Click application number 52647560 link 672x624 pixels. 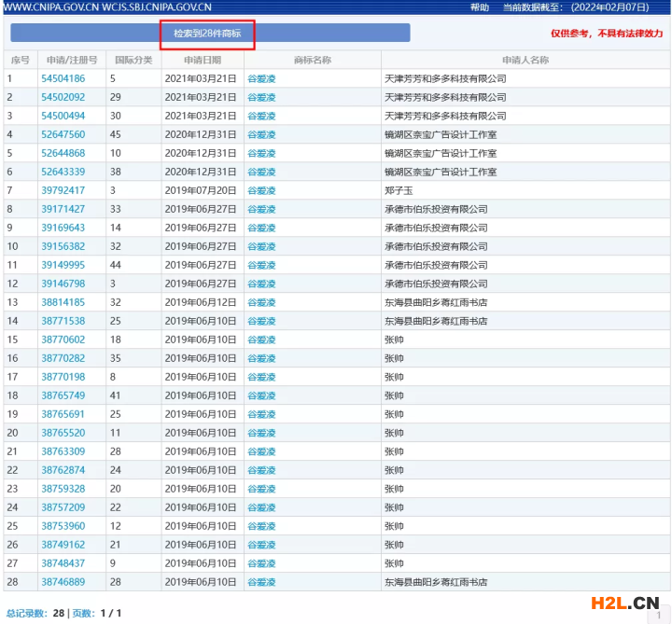[63, 134]
